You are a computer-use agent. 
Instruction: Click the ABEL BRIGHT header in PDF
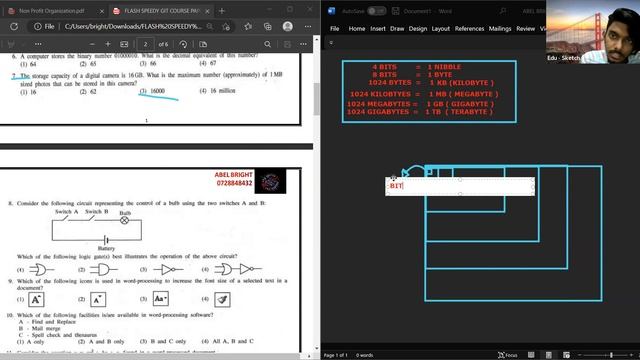(233, 175)
